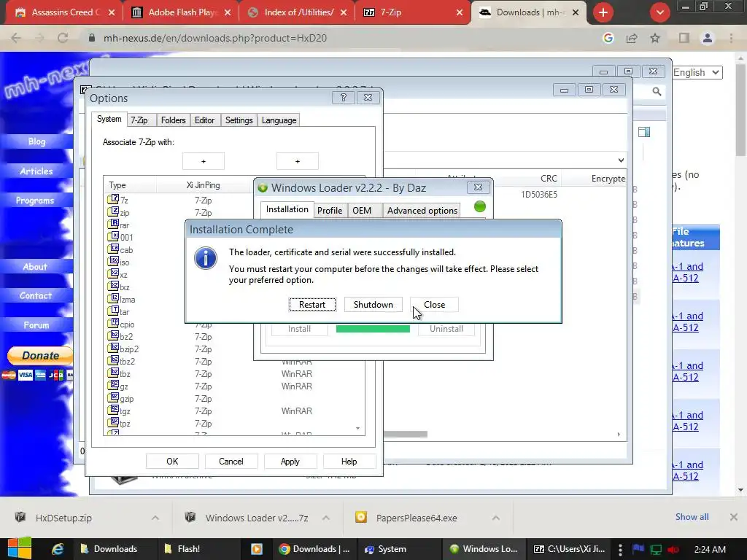Select the iso file type icon
Image resolution: width=747 pixels, height=560 pixels.
[113, 262]
